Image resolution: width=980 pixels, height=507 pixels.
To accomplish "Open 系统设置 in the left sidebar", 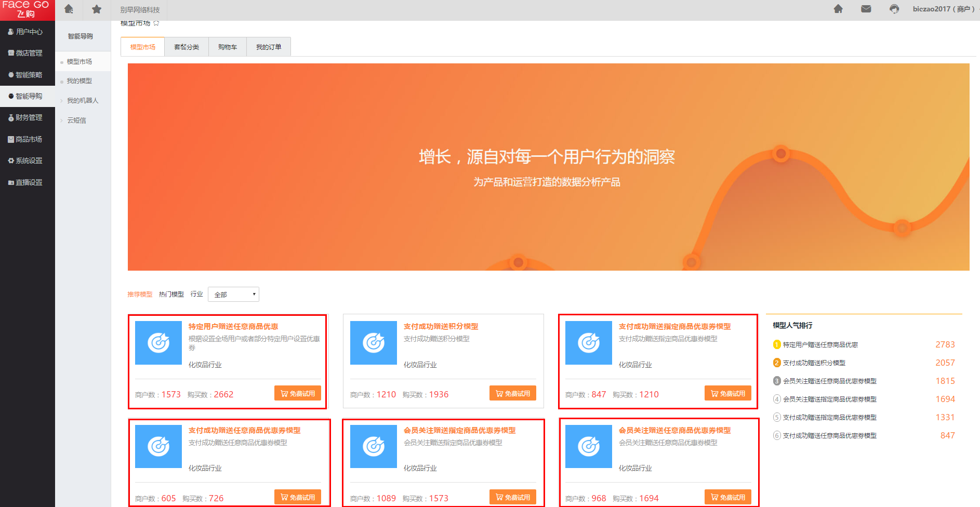I will point(29,161).
